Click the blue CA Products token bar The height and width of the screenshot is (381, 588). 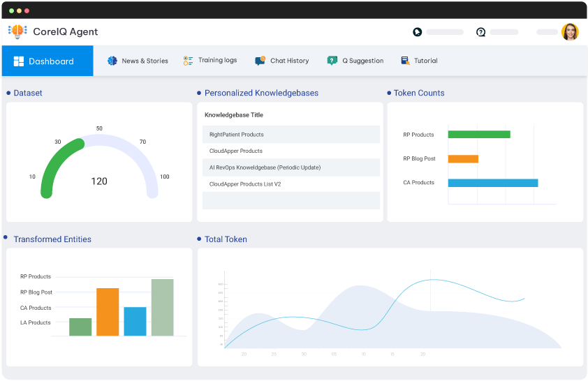click(493, 183)
